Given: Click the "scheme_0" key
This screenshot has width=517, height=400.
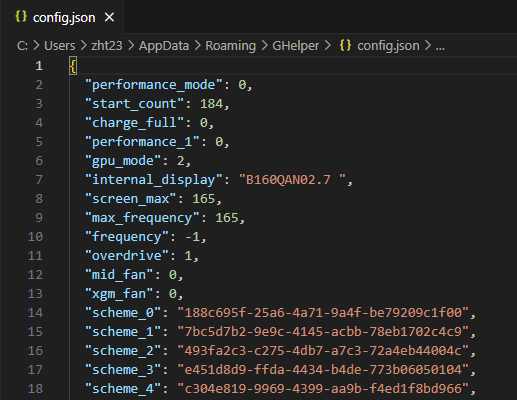Looking at the screenshot, I should pos(123,313).
